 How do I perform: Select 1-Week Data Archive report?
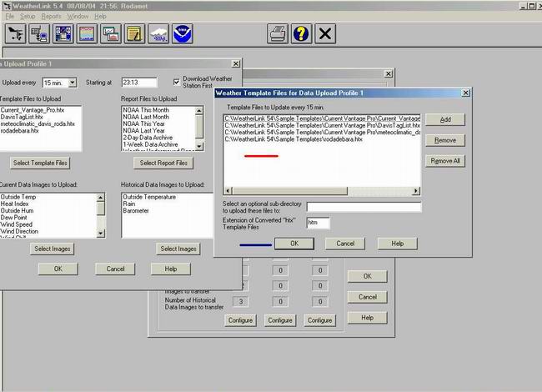[150, 145]
